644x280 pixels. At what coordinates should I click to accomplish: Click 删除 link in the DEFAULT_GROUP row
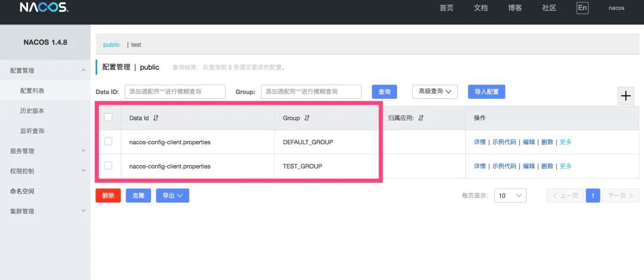click(547, 142)
